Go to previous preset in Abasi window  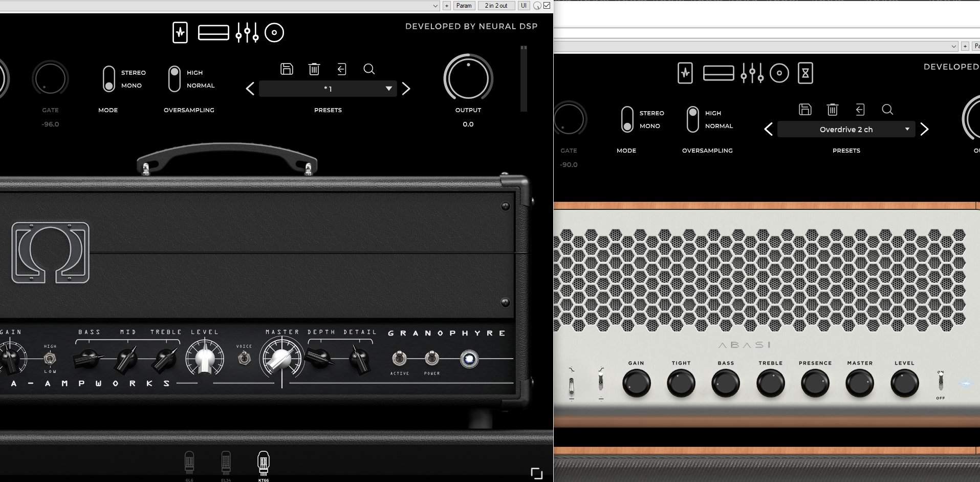(768, 129)
